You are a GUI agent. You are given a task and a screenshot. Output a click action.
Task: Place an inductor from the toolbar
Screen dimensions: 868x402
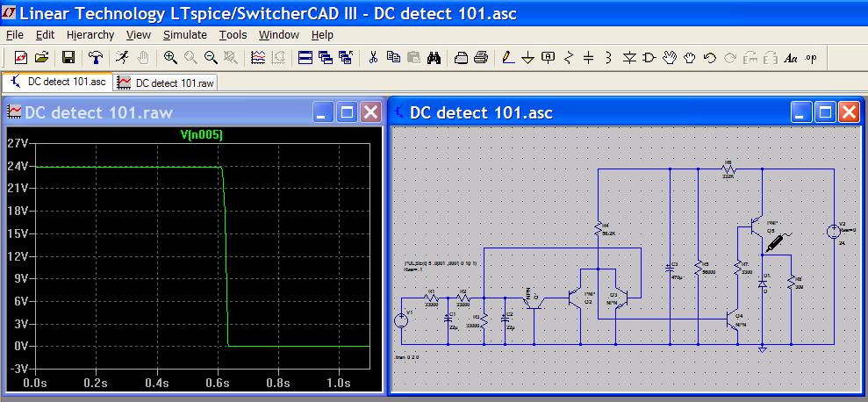608,57
